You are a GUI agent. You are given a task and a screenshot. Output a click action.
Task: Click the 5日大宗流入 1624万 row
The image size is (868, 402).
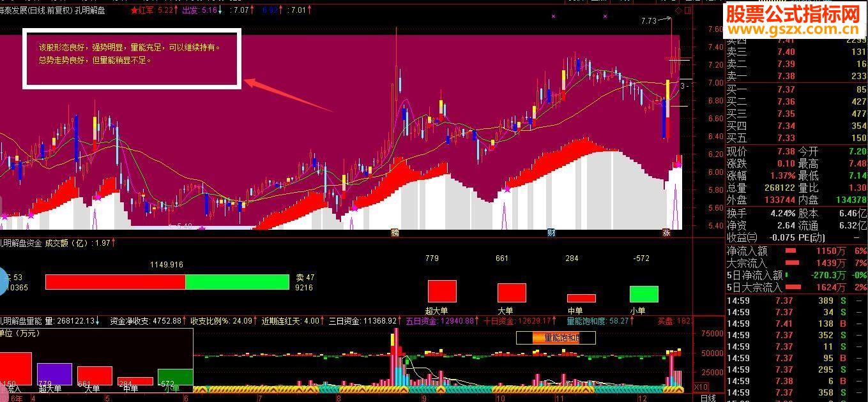tap(796, 288)
